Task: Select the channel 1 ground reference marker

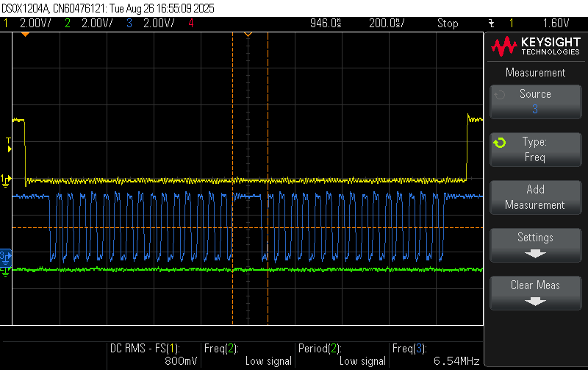Action: 6,179
